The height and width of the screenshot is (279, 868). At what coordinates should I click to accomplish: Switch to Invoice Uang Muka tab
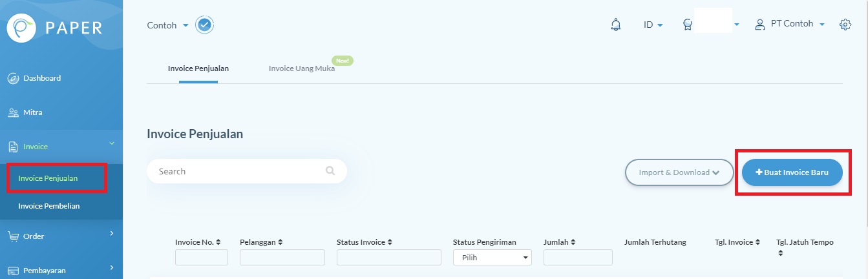(302, 68)
